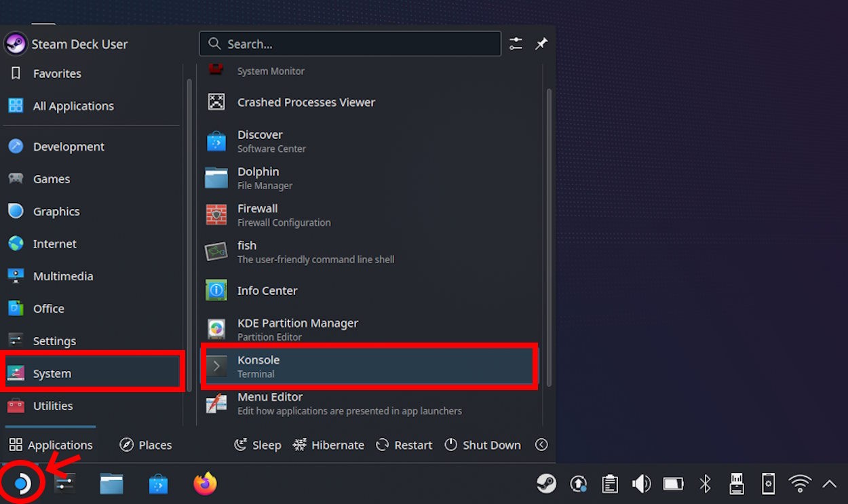This screenshot has height=504, width=848.
Task: Open the volume tray icon
Action: coord(641,484)
